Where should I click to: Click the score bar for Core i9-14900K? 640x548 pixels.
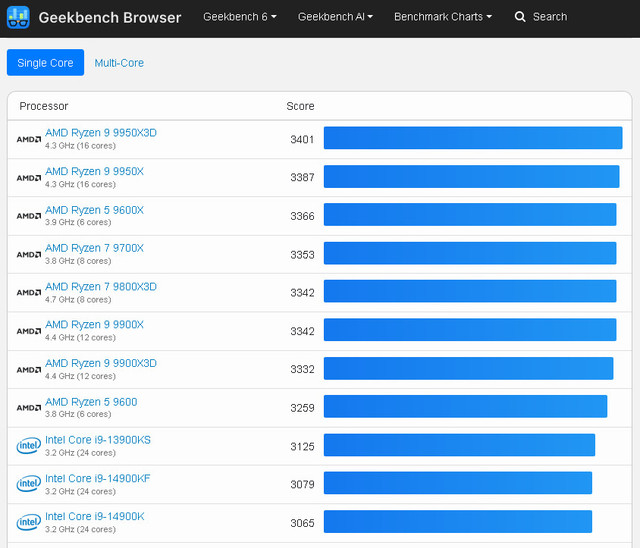pyautogui.click(x=458, y=521)
